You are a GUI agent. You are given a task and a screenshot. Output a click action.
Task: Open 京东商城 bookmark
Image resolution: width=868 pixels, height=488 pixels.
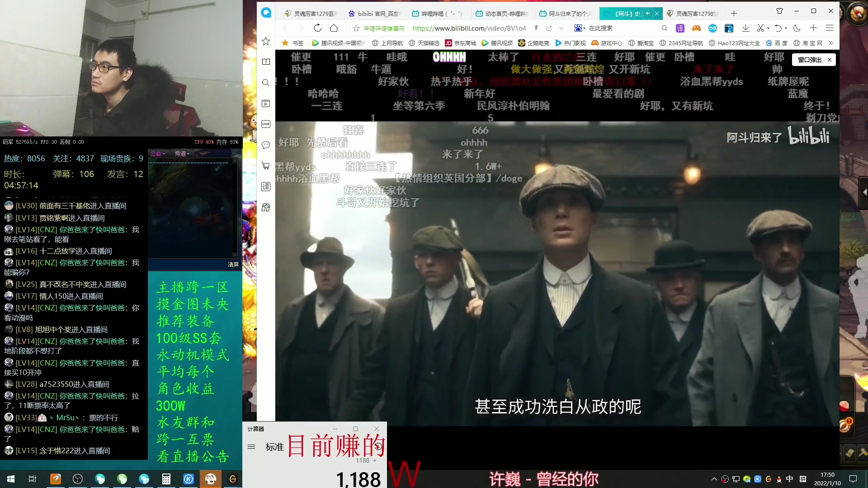[460, 43]
